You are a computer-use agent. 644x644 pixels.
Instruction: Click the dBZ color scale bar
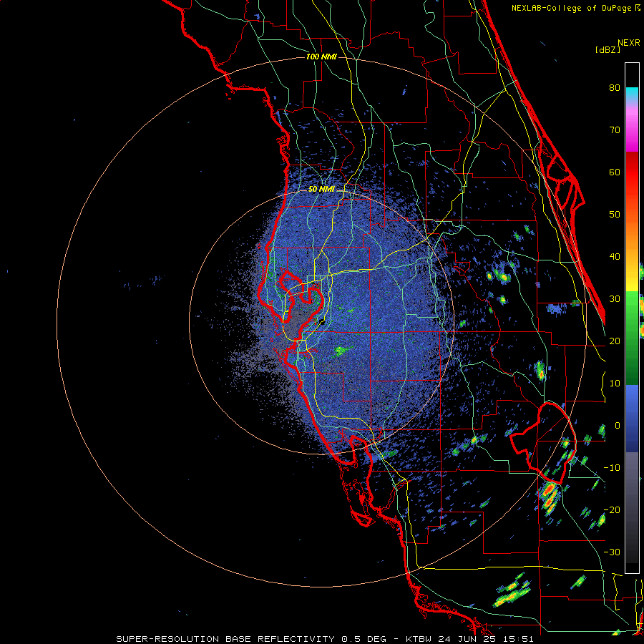click(x=632, y=318)
